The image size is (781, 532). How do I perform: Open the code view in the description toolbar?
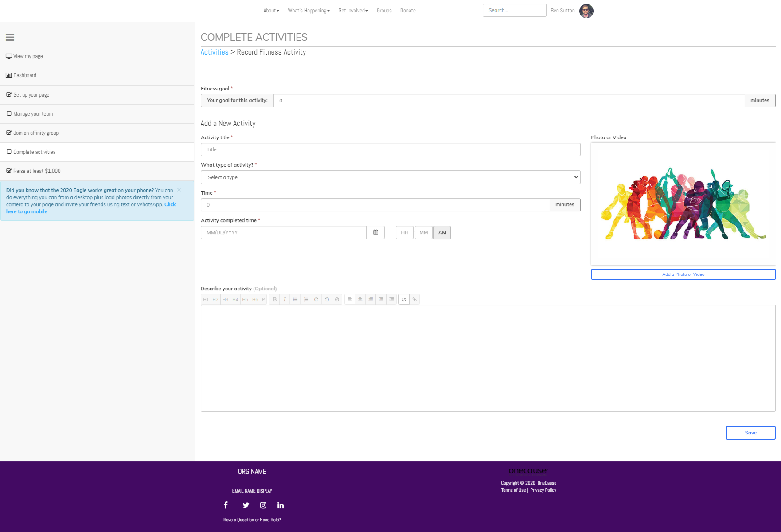404,299
